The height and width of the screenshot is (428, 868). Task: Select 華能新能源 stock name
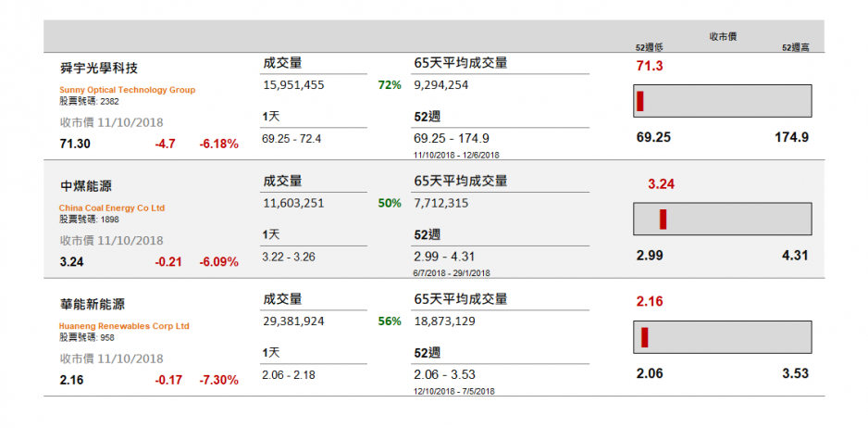tap(92, 305)
